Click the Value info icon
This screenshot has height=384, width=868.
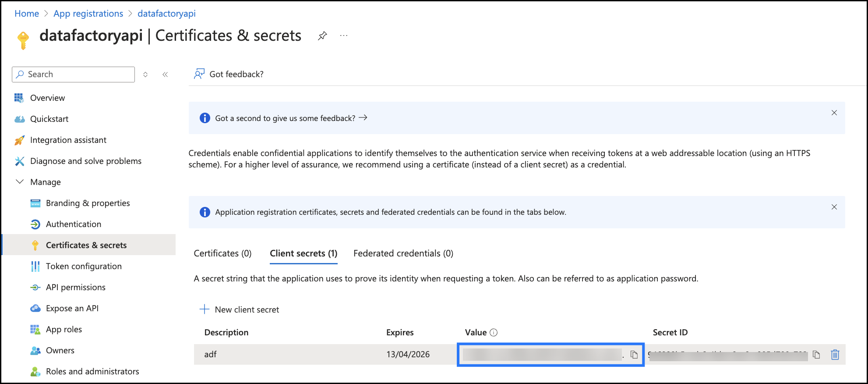(x=494, y=332)
